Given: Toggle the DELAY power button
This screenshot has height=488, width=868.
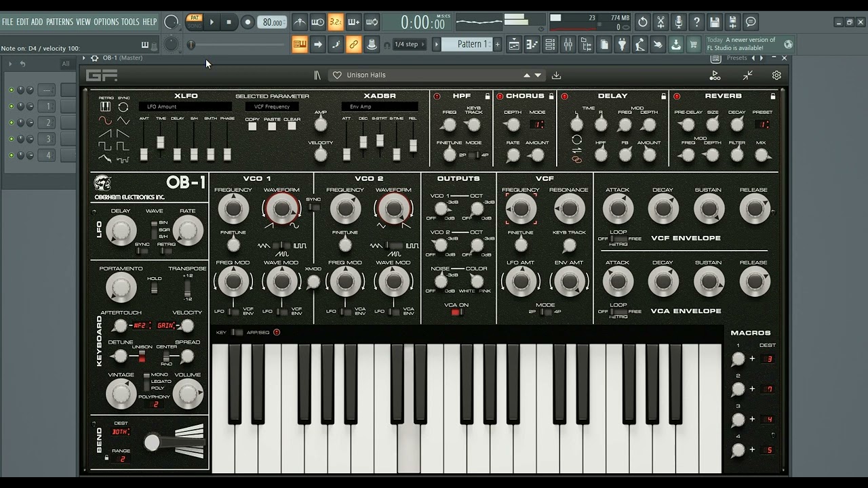Looking at the screenshot, I should [564, 96].
